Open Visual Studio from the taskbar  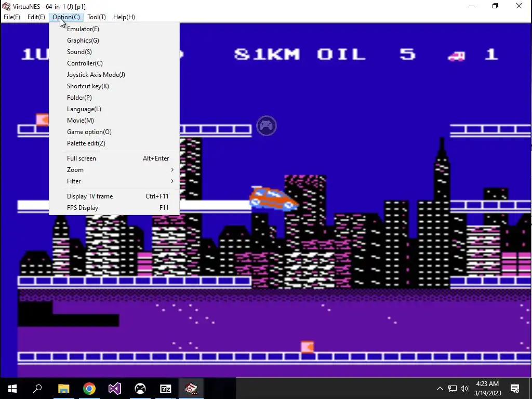click(115, 389)
